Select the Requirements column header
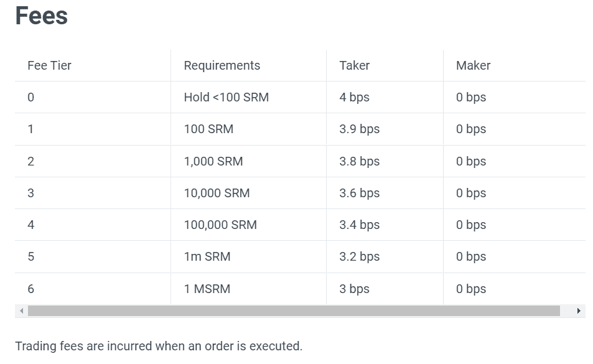593x364 pixels. click(222, 65)
